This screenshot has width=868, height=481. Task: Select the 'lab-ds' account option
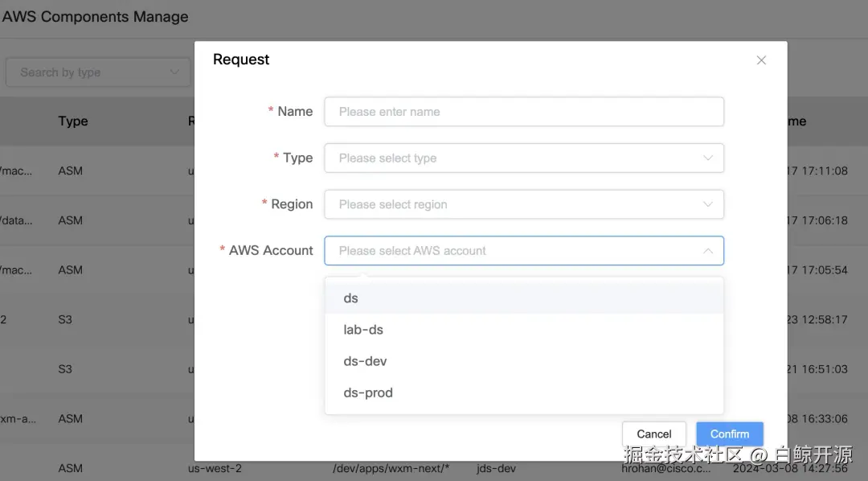tap(524, 330)
